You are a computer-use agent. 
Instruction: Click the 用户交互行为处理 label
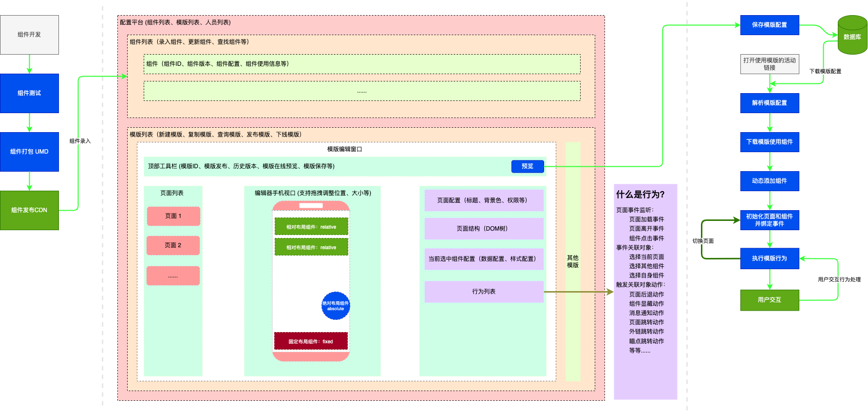[x=839, y=279]
